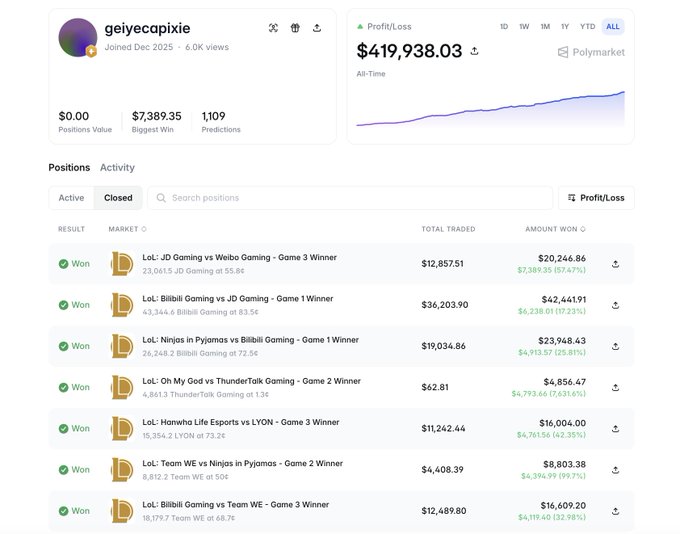The image size is (680, 534).
Task: Click LoL logo for Oh My God vs ThunderTalk
Action: [122, 387]
